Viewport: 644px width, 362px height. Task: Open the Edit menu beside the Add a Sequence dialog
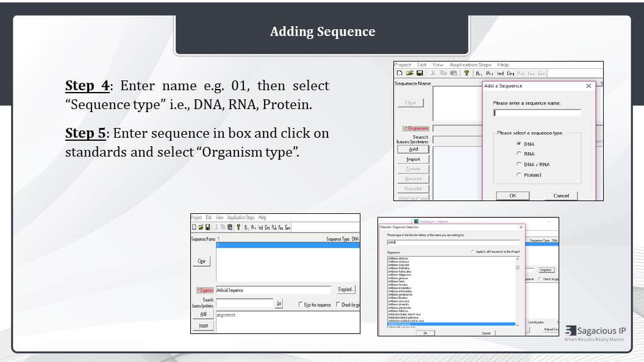(x=421, y=65)
